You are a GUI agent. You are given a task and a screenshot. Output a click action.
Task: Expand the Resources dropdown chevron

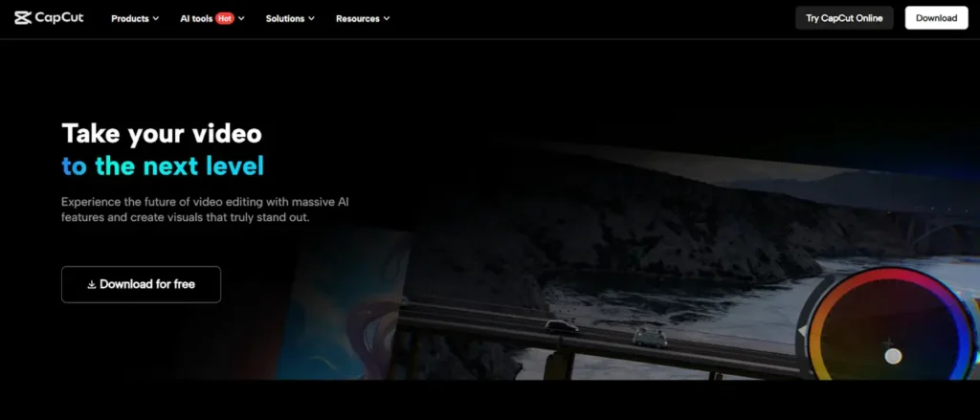click(387, 18)
